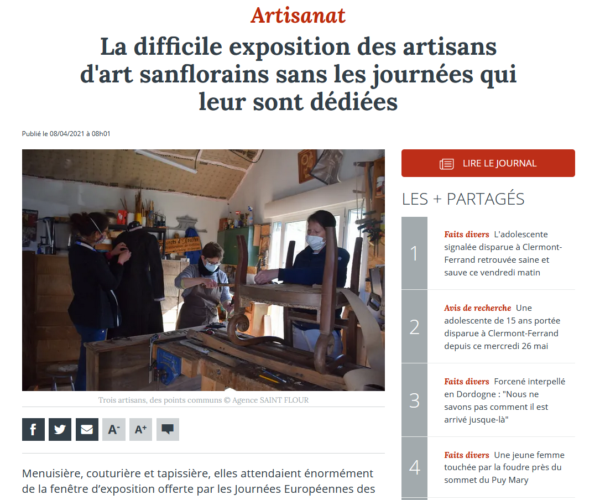The image size is (600, 500).
Task: Select the number 3 ranking tile
Action: [x=414, y=400]
